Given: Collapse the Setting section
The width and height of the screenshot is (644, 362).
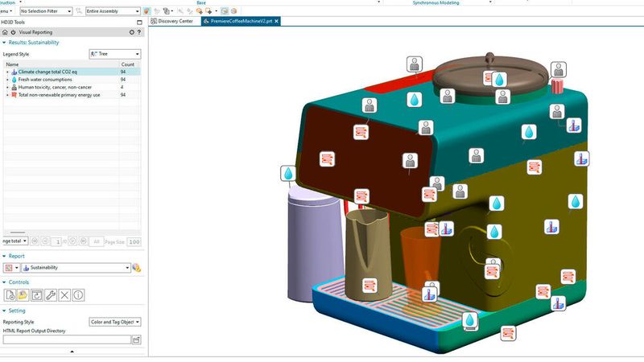Looking at the screenshot, I should click(4, 311).
